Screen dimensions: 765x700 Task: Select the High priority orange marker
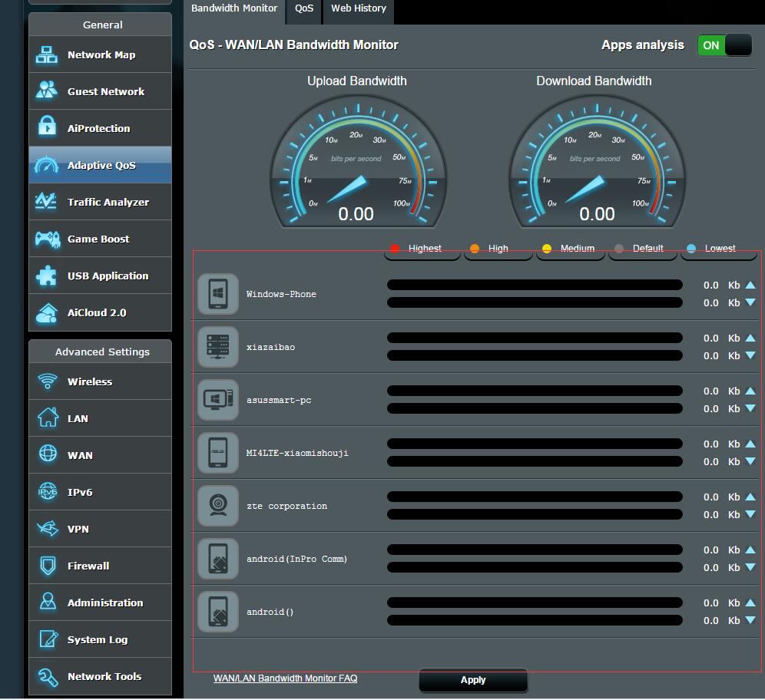click(474, 249)
